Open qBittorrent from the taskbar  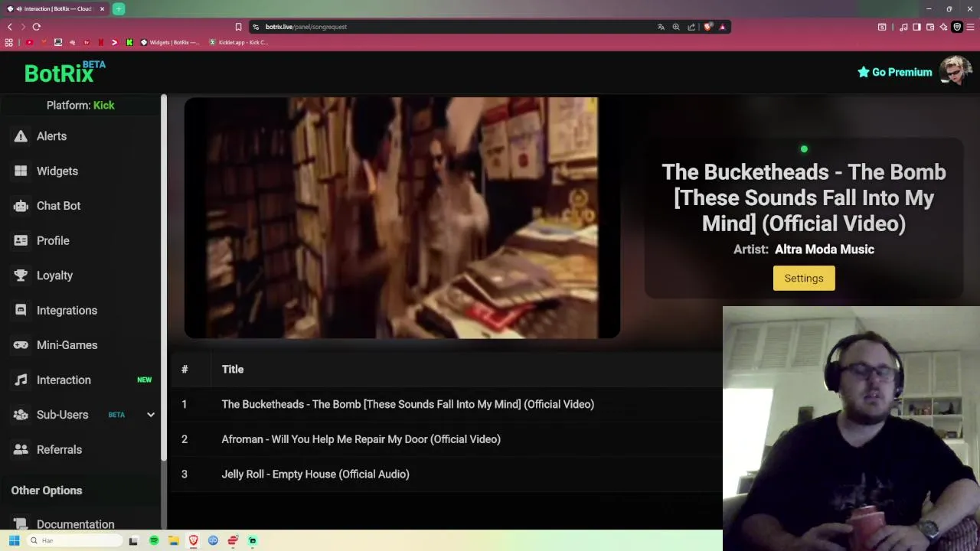pyautogui.click(x=213, y=540)
